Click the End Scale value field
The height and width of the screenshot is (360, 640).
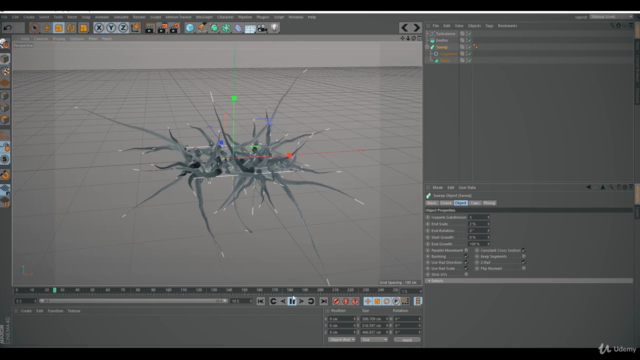478,224
